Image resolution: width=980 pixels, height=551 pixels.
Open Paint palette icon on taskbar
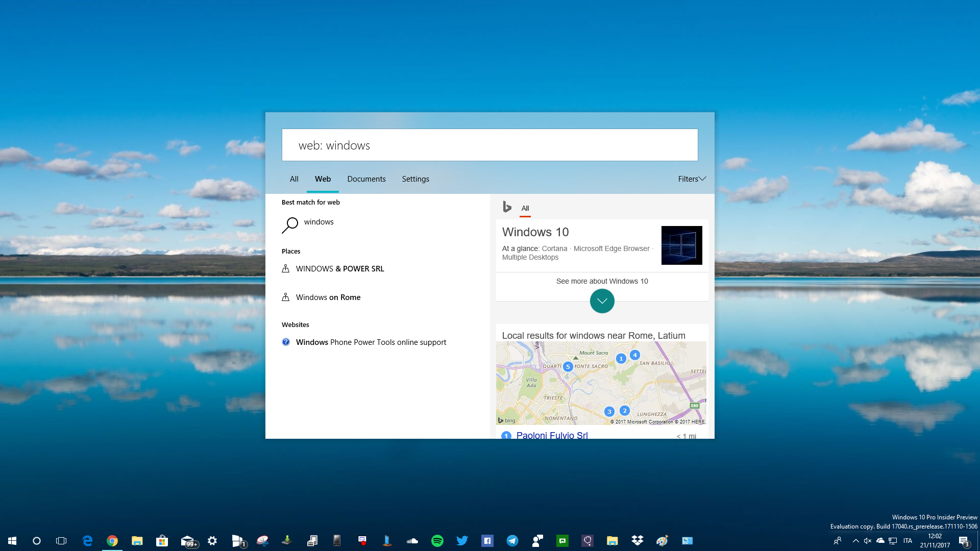pos(662,541)
